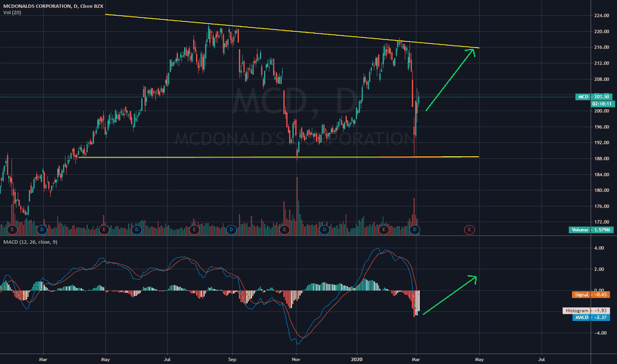Click the Volume 1.579M value label
Screen dimensions: 617x364
click(591, 230)
